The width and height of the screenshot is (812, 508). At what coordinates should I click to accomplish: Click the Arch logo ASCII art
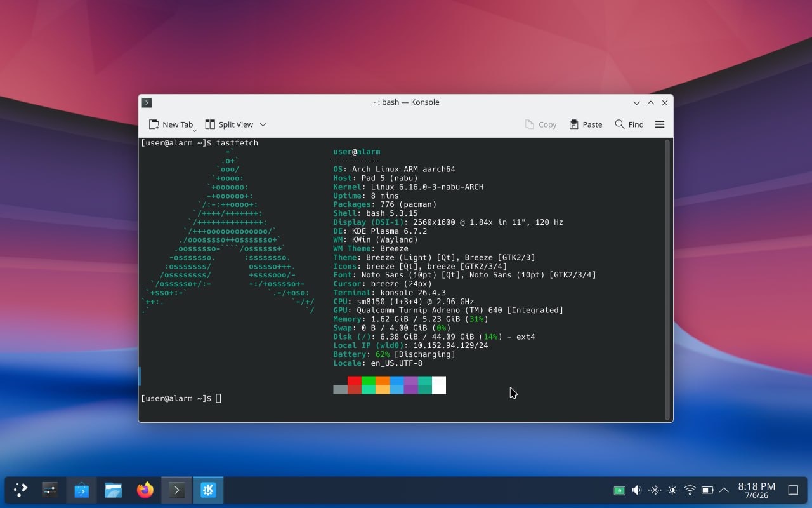[228, 231]
